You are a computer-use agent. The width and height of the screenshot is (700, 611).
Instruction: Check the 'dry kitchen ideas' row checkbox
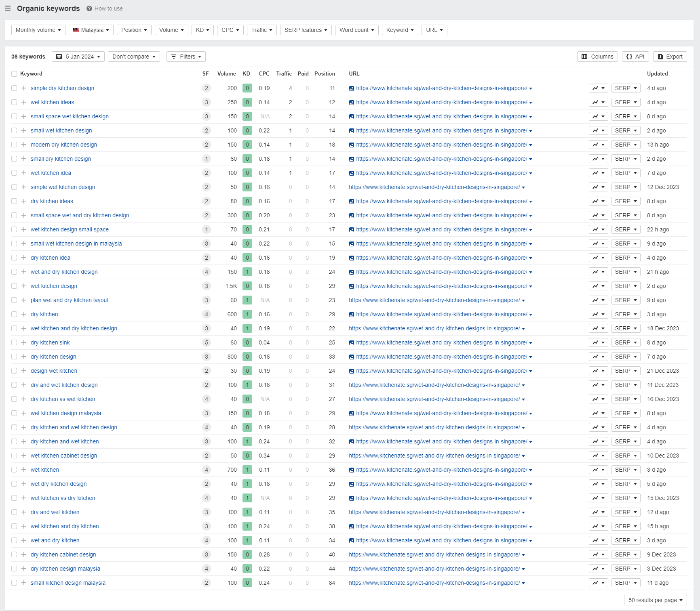[14, 201]
